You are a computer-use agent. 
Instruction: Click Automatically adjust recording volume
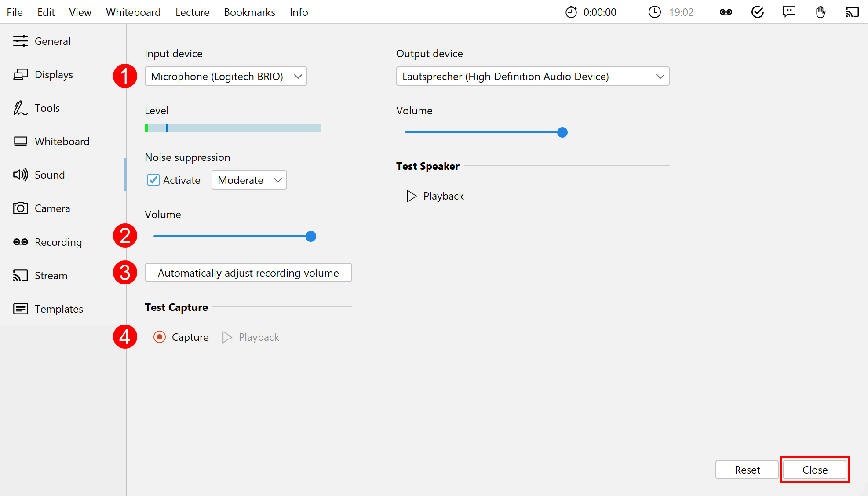[248, 273]
